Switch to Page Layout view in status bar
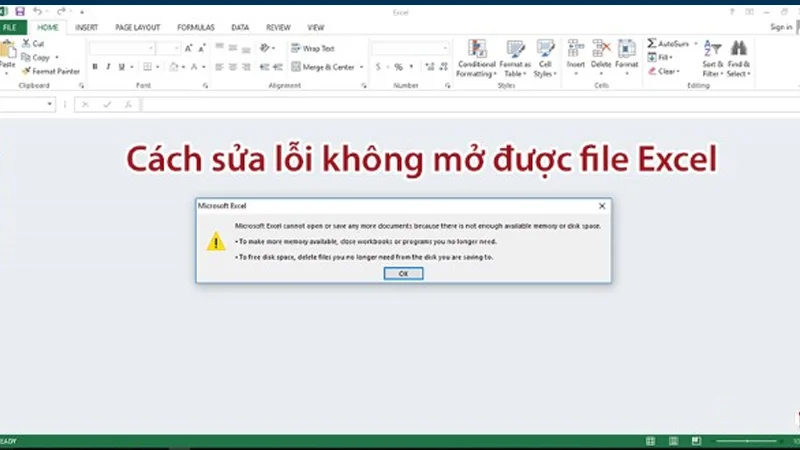 (673, 441)
